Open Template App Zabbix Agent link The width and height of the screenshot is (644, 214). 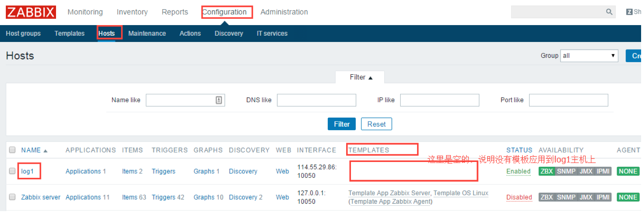[x=390, y=201]
